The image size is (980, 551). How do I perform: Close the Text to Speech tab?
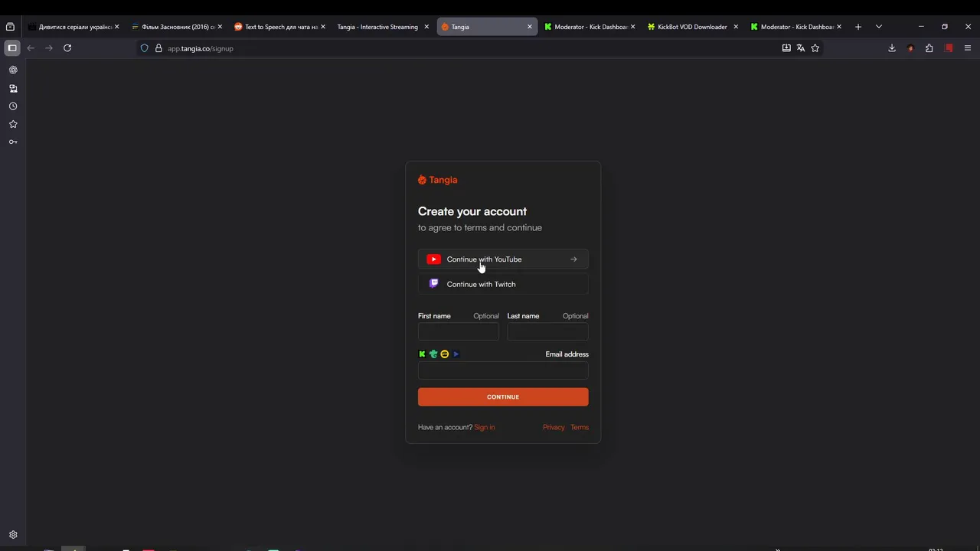322,27
